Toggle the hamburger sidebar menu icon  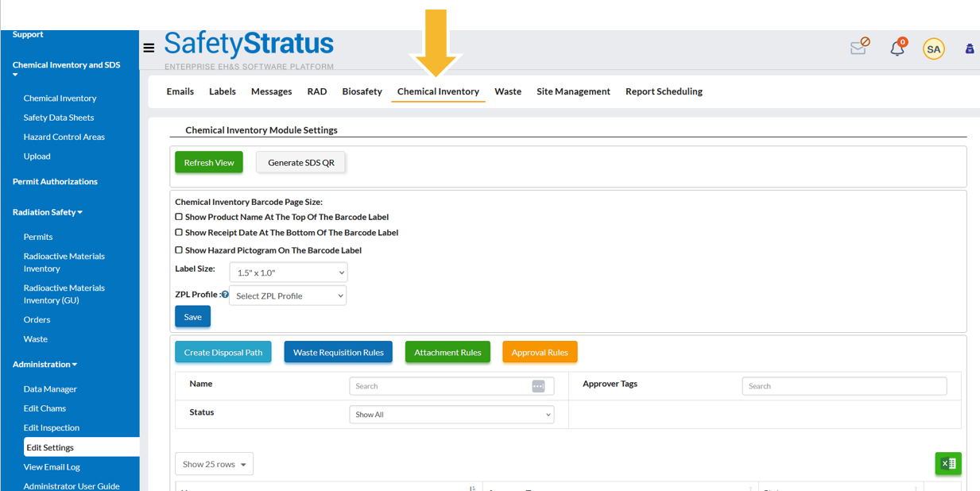coord(149,48)
